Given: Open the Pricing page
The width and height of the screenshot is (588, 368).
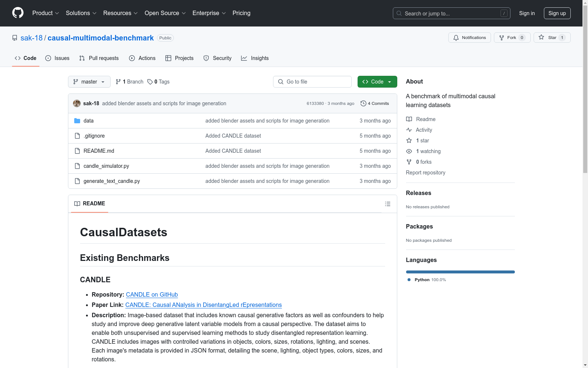Looking at the screenshot, I should pyautogui.click(x=241, y=13).
